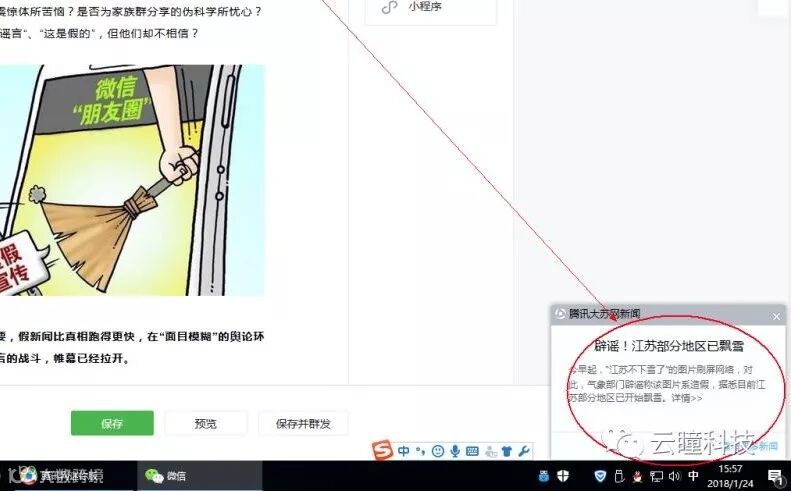Toggle Sogou Chinese/English 中 mode
791x491 pixels.
coord(404,451)
